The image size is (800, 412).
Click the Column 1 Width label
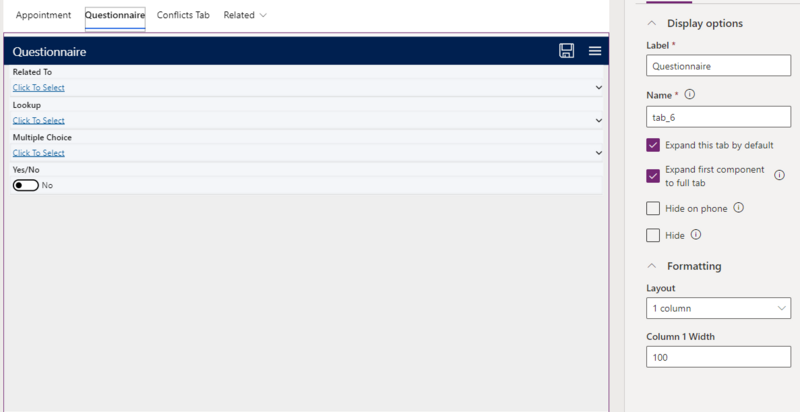[680, 337]
